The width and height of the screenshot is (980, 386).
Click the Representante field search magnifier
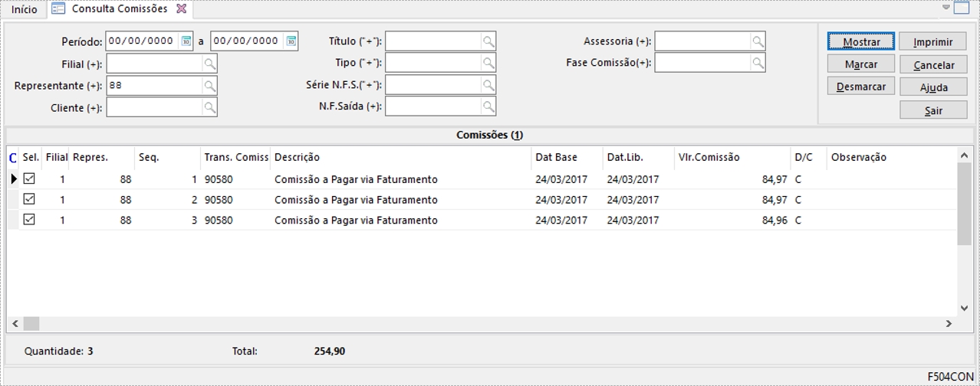pyautogui.click(x=209, y=86)
